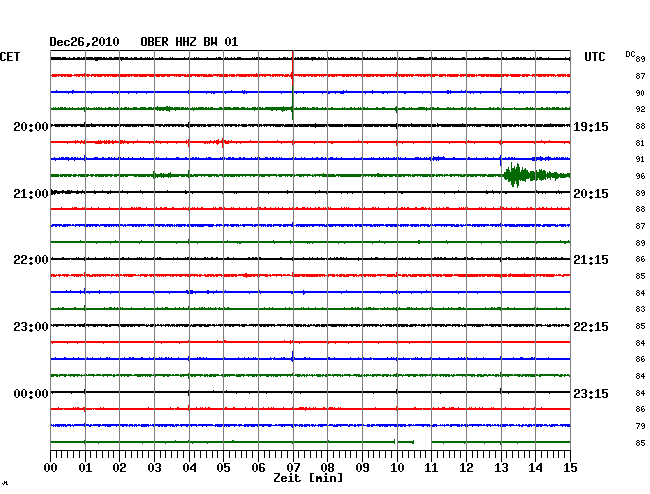The width and height of the screenshot is (650, 494).
Task: Click the large green seismic burst after minute 13
Action: coord(536,175)
